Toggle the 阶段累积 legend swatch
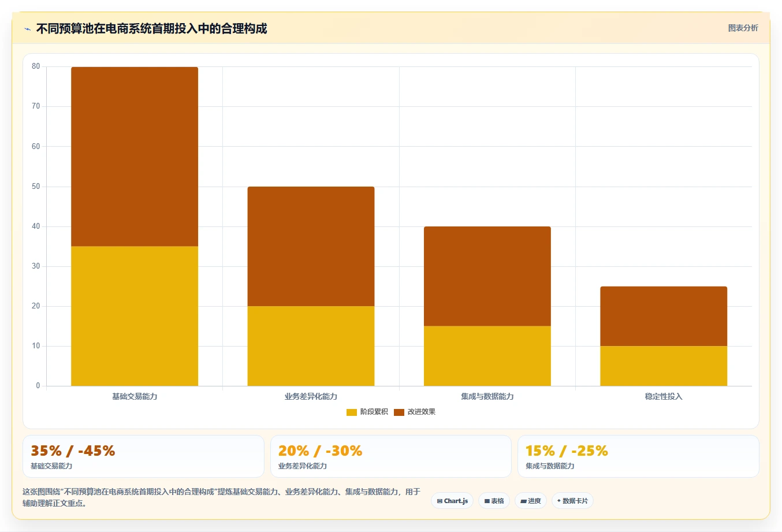 [x=352, y=412]
